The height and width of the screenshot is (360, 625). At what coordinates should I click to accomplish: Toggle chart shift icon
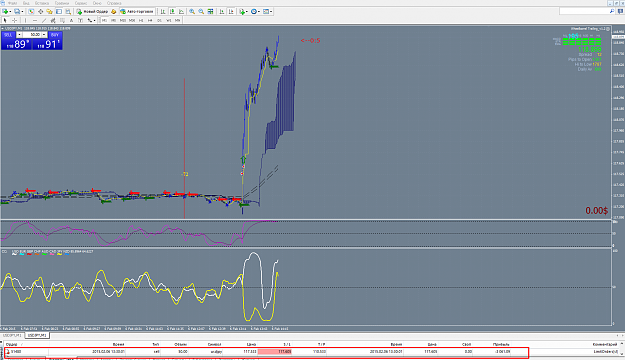tap(231, 12)
